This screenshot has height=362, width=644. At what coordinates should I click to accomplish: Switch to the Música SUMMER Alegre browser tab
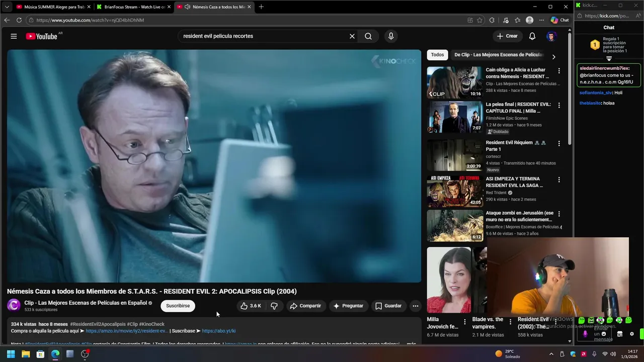pos(54,7)
